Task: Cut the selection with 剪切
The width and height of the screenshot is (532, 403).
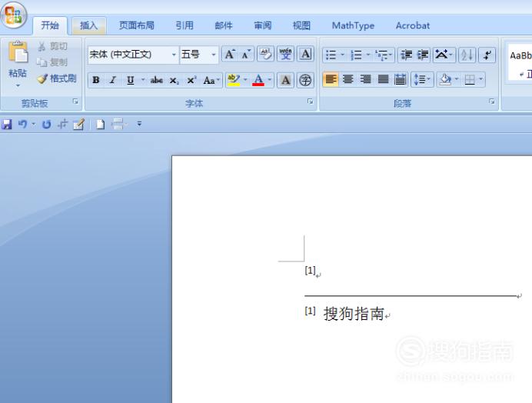Action: click(53, 46)
